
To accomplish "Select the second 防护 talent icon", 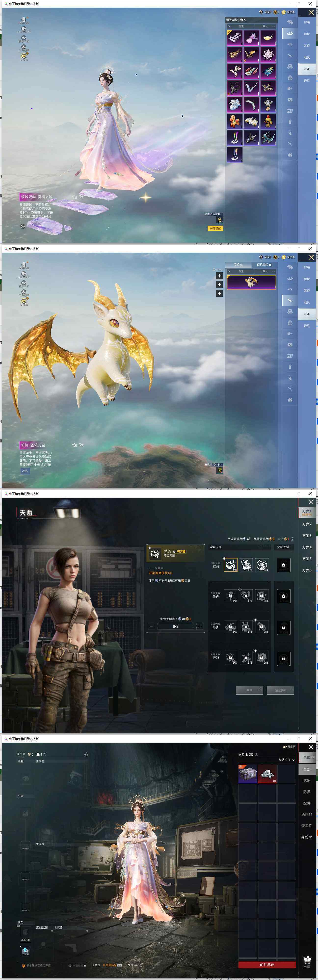I will (x=246, y=627).
